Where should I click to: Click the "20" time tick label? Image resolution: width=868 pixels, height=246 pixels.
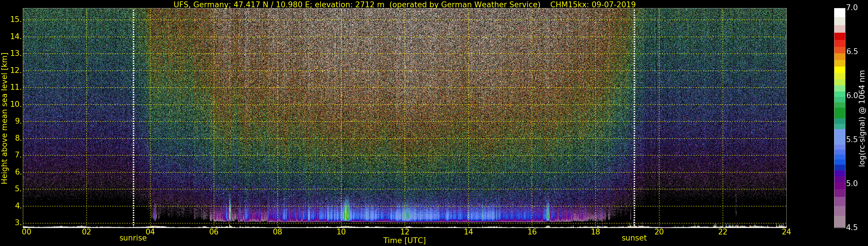659,232
